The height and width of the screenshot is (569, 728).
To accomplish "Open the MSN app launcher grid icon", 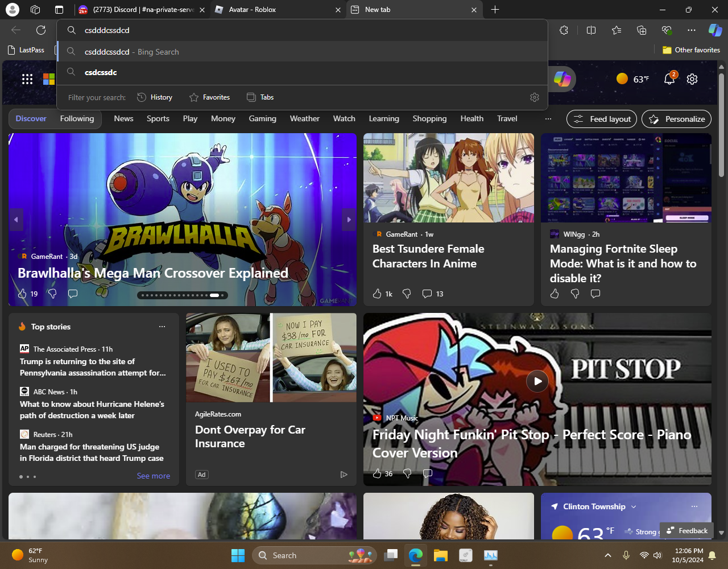I will tap(27, 79).
